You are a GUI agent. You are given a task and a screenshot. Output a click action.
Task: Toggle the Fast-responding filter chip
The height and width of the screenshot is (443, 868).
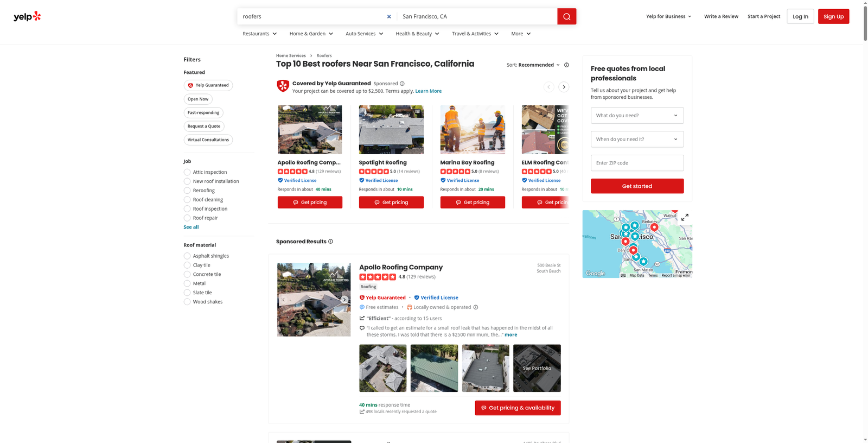(x=203, y=112)
